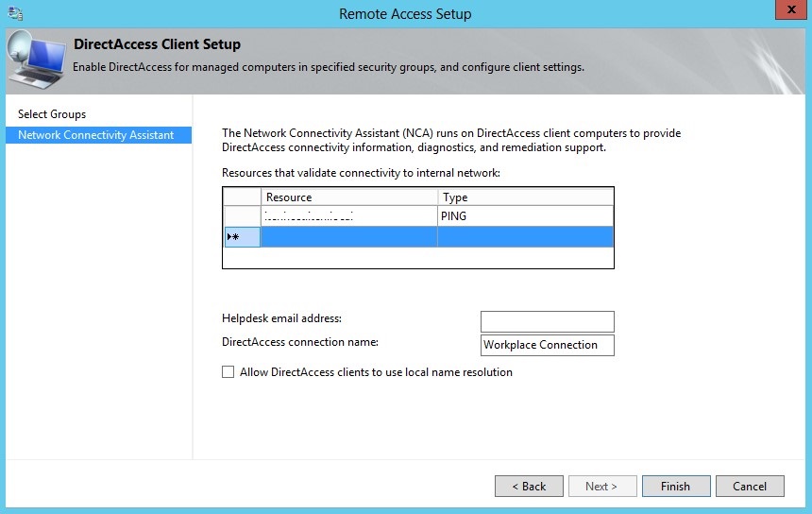Viewport: 812px width, 514px height.
Task: Enable Allow DirectAccess clients local name resolution
Action: point(228,372)
